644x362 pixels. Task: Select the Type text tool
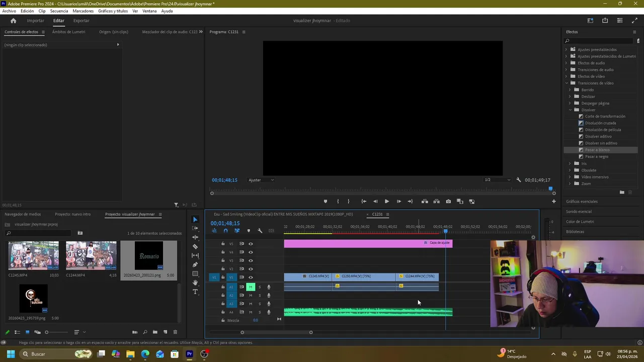[195, 292]
